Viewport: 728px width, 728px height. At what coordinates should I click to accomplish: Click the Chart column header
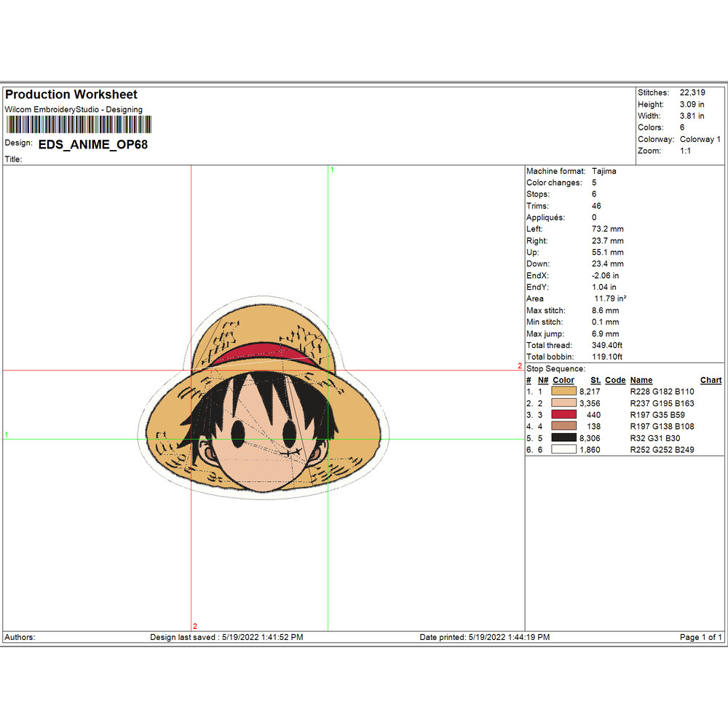(x=711, y=380)
